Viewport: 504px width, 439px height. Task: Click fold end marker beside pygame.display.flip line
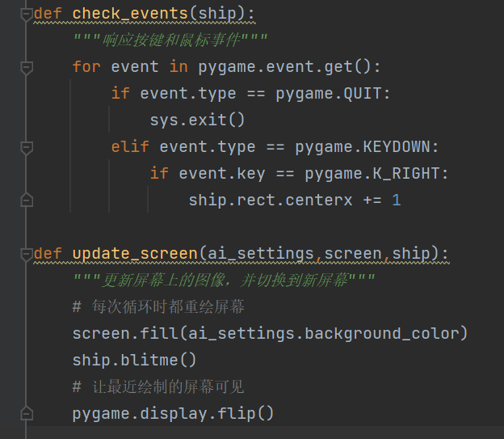27,413
